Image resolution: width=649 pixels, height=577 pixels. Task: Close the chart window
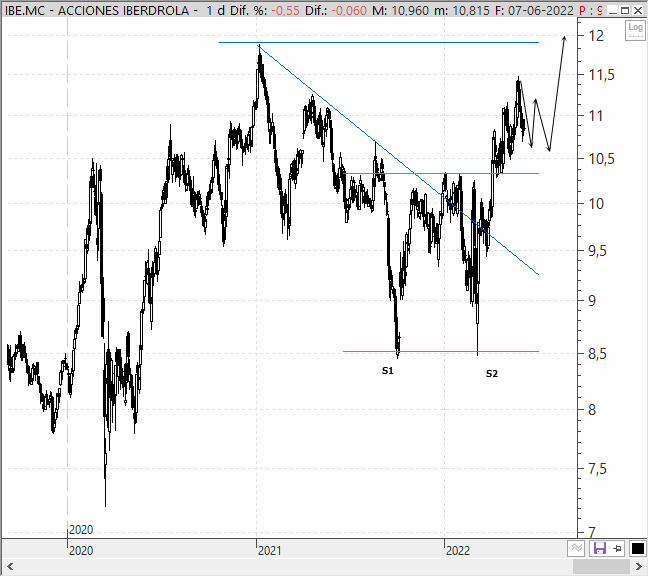click(638, 10)
